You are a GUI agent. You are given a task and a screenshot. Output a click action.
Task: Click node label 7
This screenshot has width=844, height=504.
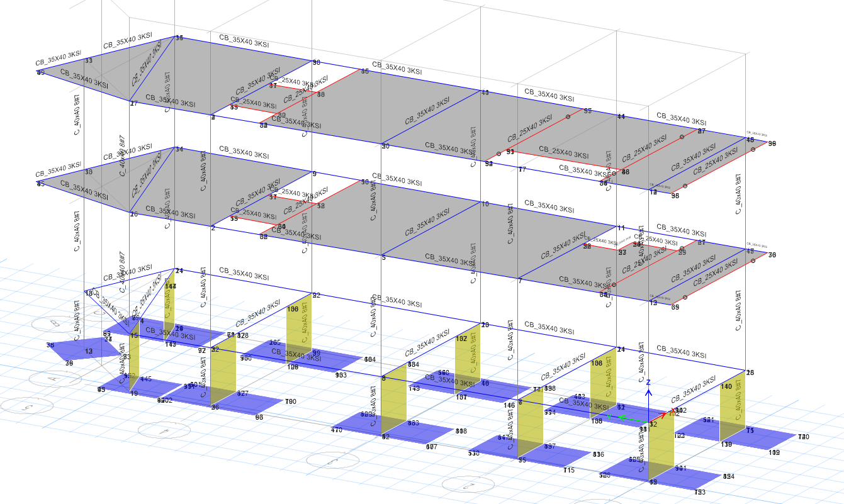pyautogui.click(x=520, y=280)
